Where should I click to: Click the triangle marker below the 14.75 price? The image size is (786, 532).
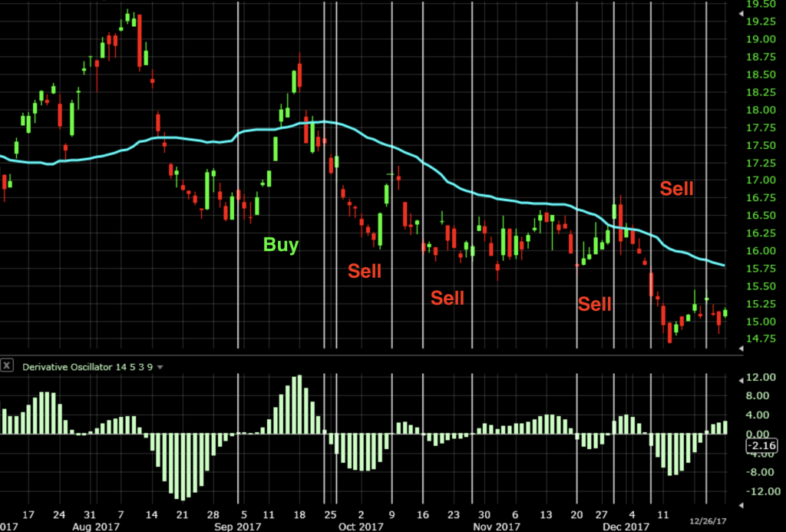741,348
